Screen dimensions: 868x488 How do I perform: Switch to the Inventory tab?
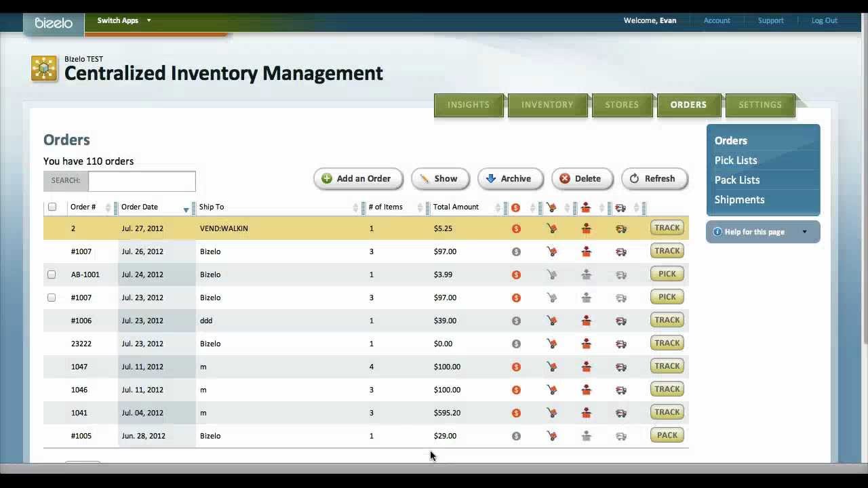(547, 105)
